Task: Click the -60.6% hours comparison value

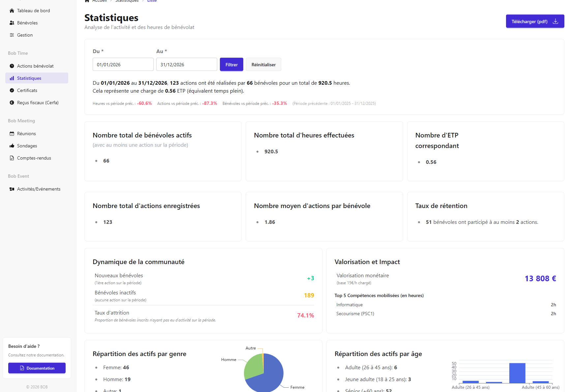Action: (144, 103)
